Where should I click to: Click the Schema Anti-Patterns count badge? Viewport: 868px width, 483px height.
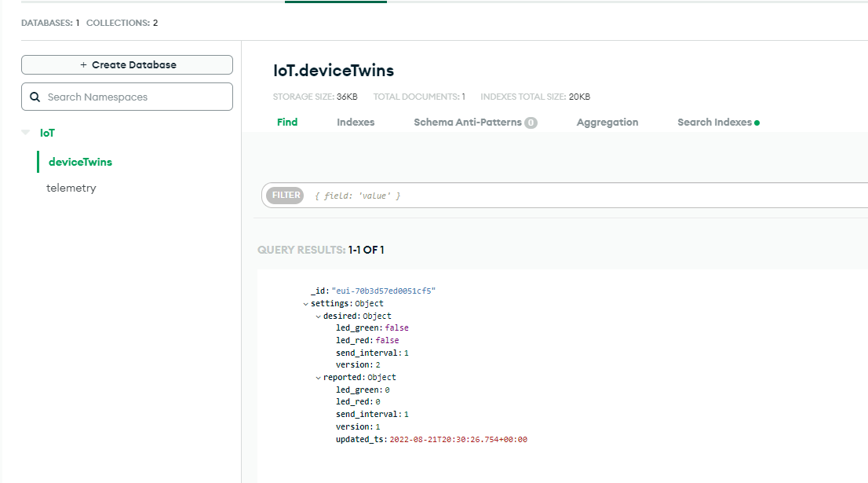tap(531, 123)
